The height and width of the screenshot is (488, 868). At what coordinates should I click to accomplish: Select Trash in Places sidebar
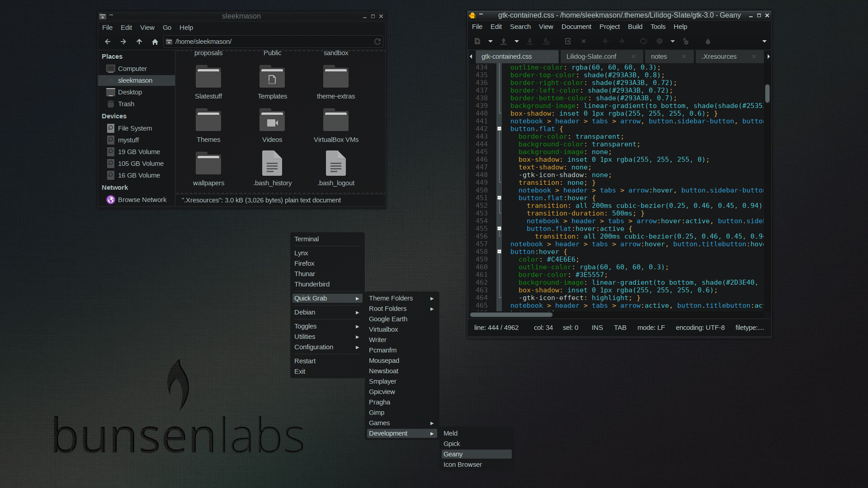click(136, 104)
